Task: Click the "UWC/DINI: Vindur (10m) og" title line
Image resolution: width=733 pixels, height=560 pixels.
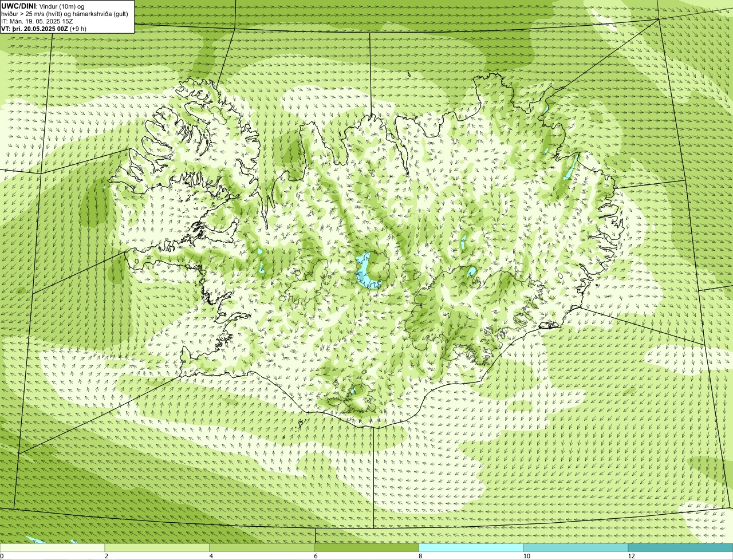Action: point(43,6)
